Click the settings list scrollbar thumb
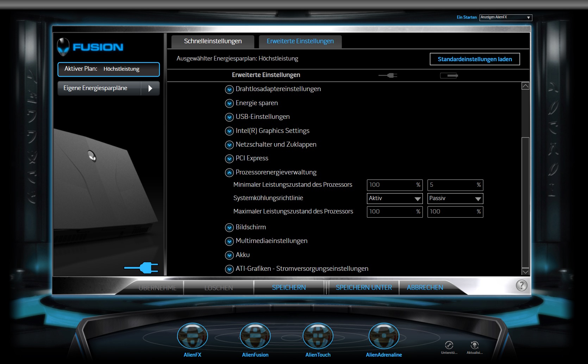588x364 pixels. coord(525,202)
